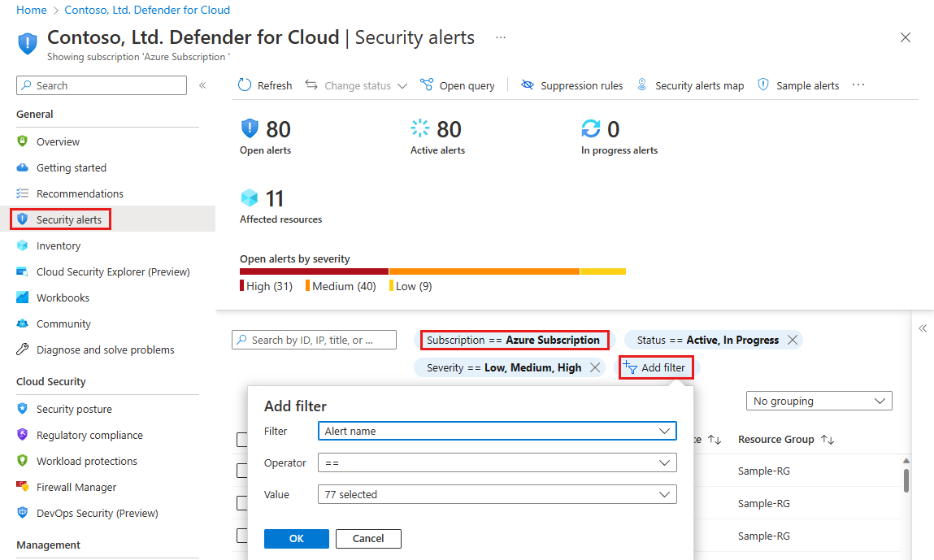This screenshot has height=560, width=934.
Task: Tick the second alert row checkbox
Action: (x=242, y=503)
